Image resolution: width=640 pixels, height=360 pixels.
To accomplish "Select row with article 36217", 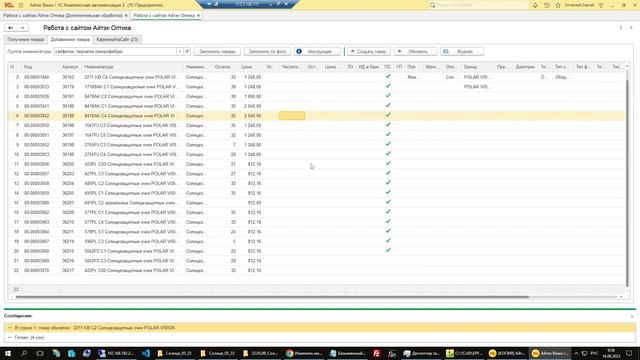I will point(316,270).
